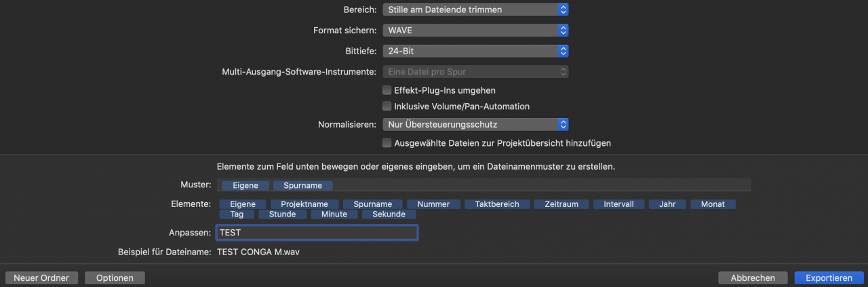Click the Exportieren button
The width and height of the screenshot is (868, 287).
pyautogui.click(x=829, y=278)
